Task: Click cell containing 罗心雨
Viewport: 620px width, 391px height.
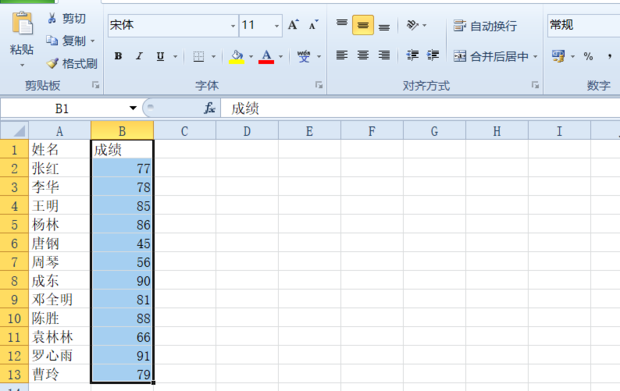Action: pos(60,355)
